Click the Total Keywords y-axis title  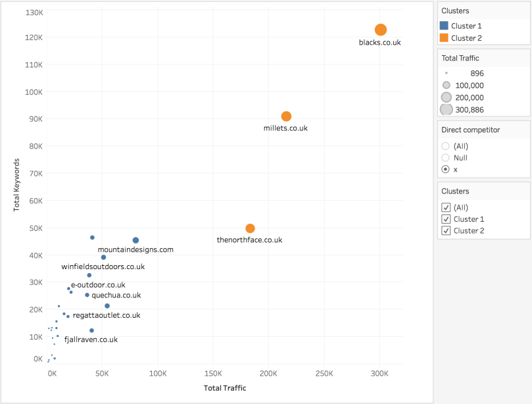point(16,185)
